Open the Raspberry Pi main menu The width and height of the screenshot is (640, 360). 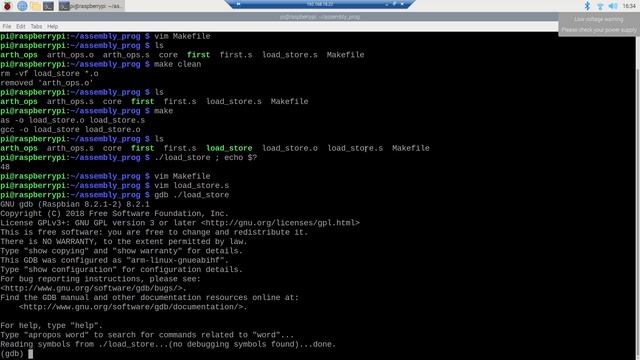coord(7,6)
